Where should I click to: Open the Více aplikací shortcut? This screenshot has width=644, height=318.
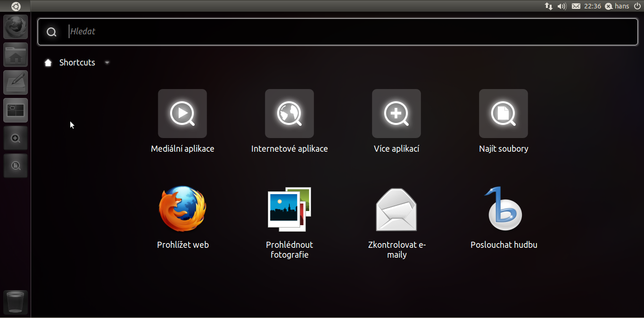pyautogui.click(x=396, y=114)
